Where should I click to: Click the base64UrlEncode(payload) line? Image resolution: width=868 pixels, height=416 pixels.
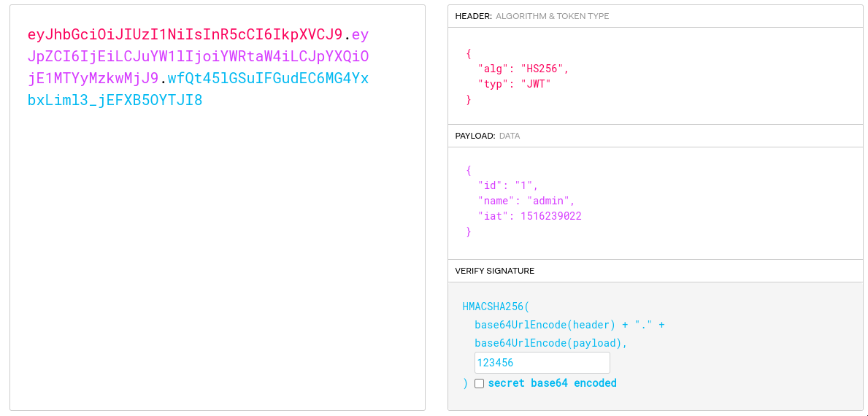550,343
